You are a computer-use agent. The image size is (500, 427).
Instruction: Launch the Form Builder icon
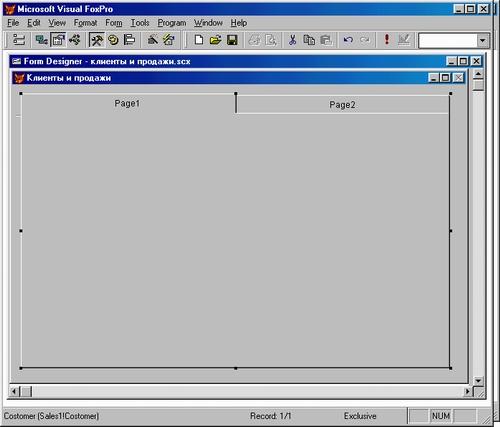click(x=153, y=40)
